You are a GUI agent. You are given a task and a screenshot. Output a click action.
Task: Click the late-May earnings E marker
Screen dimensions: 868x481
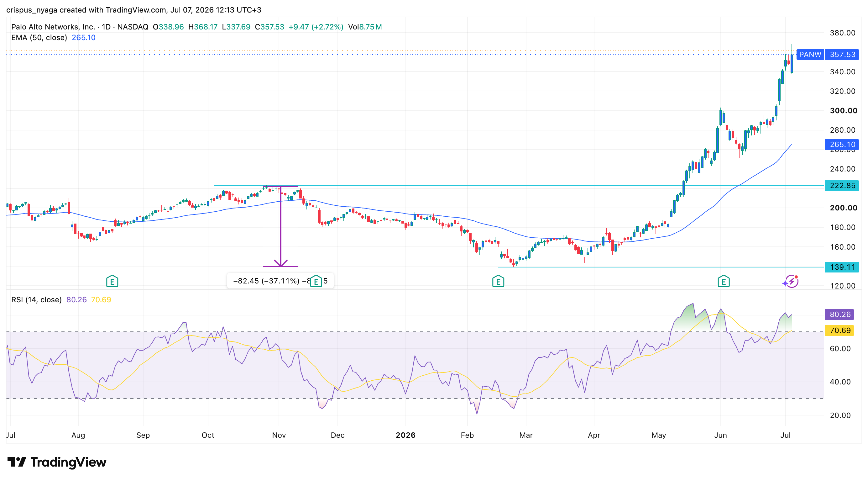(x=724, y=281)
